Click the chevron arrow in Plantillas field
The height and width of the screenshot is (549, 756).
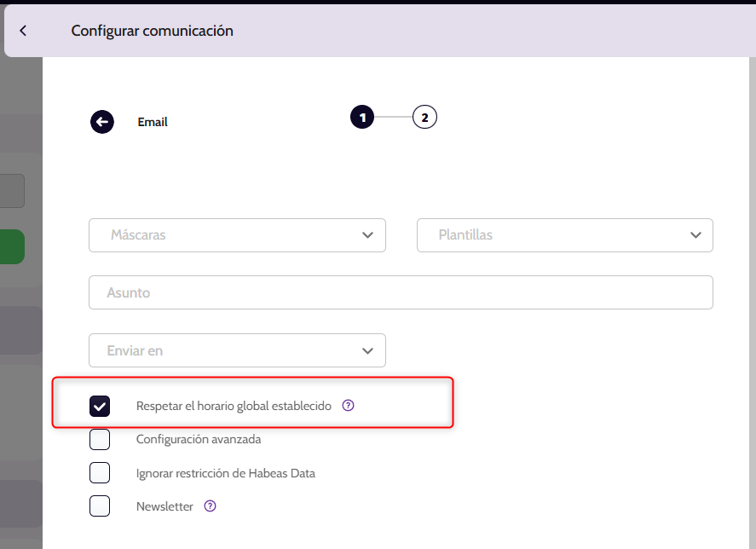click(x=695, y=234)
